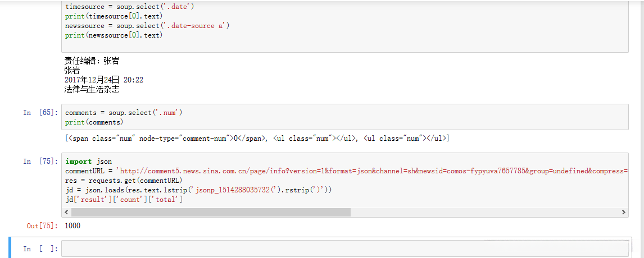Image resolution: width=644 pixels, height=258 pixels.
Task: Click the empty scrollbar track right of thumb
Action: 483,213
